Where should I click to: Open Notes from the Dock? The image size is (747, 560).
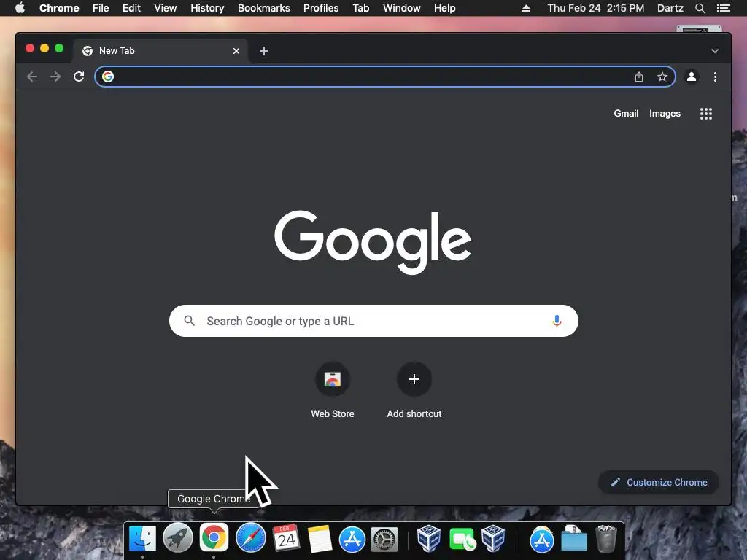[320, 539]
